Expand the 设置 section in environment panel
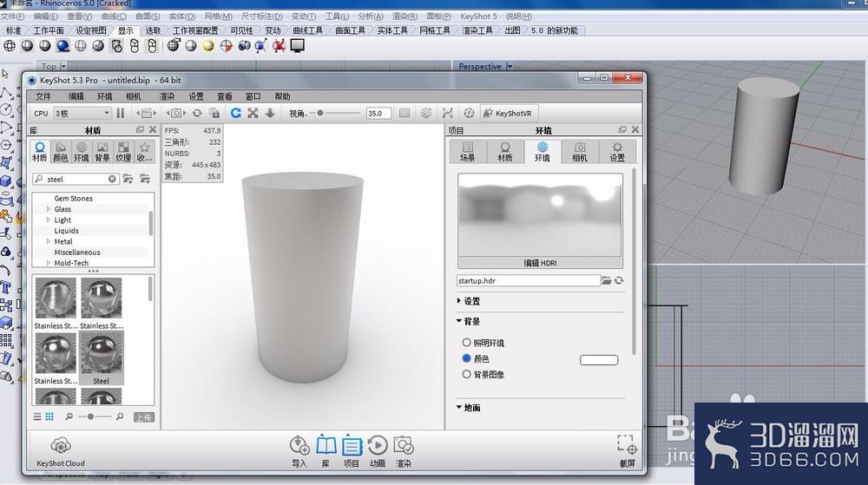 point(459,301)
